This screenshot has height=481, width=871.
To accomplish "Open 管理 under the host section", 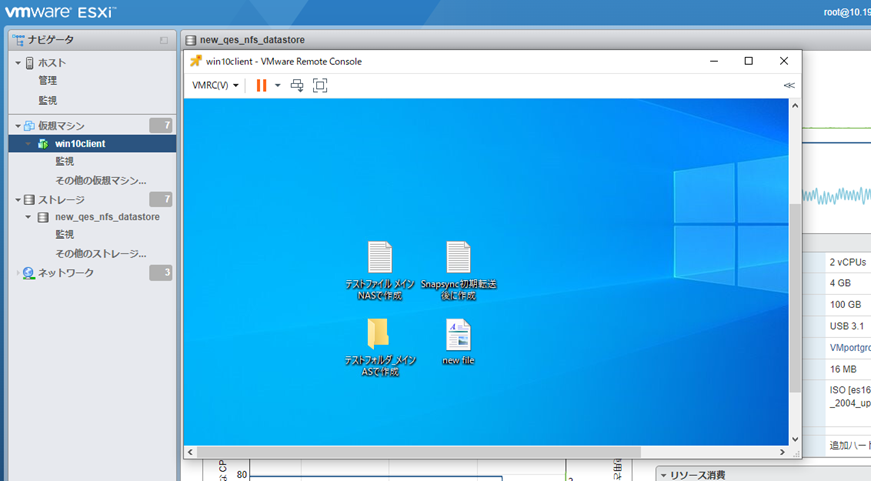I will [48, 81].
